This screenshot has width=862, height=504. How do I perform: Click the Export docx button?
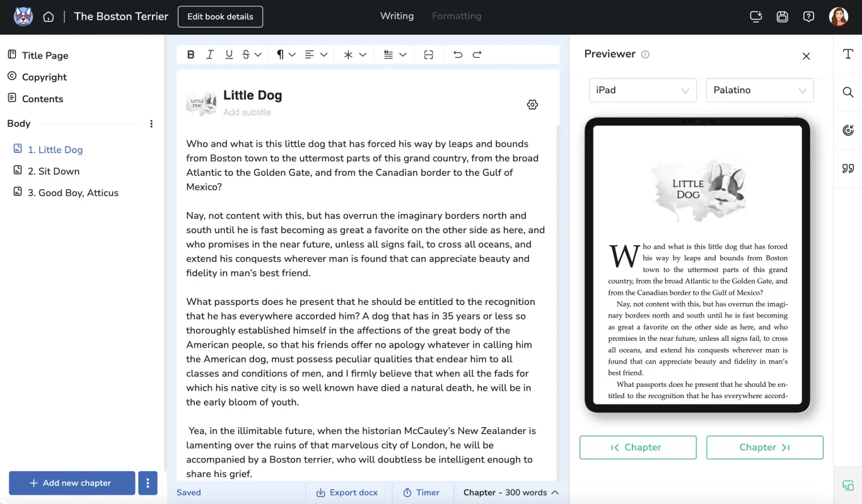pos(347,492)
